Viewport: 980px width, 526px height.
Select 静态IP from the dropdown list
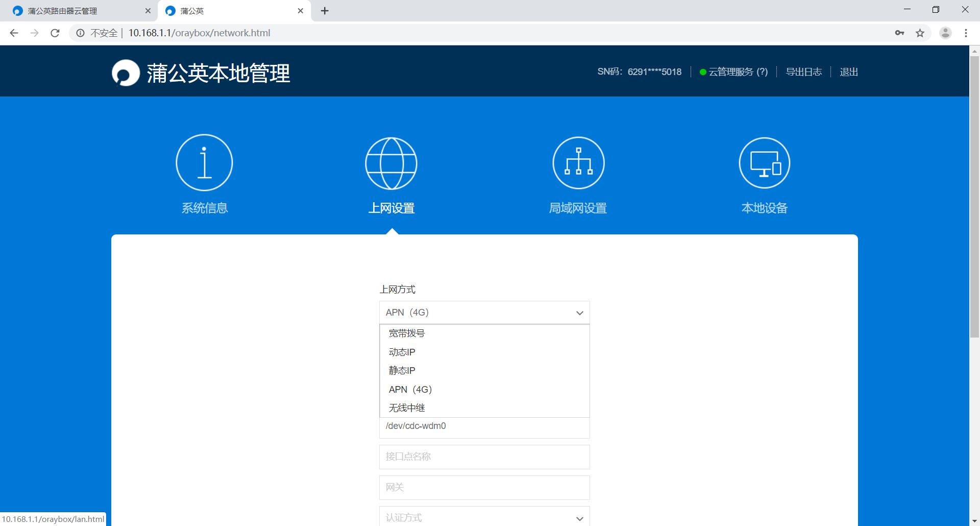(x=402, y=370)
